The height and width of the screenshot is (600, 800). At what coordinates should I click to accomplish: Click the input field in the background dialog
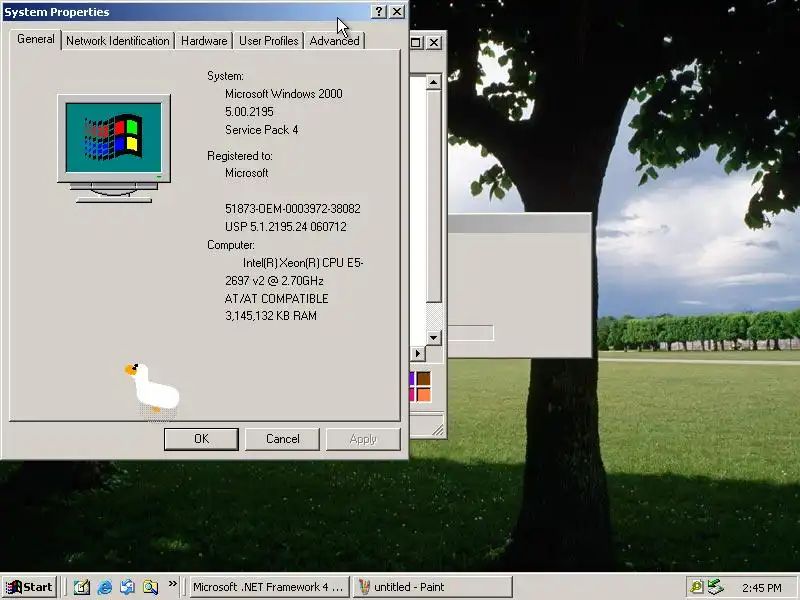470,333
